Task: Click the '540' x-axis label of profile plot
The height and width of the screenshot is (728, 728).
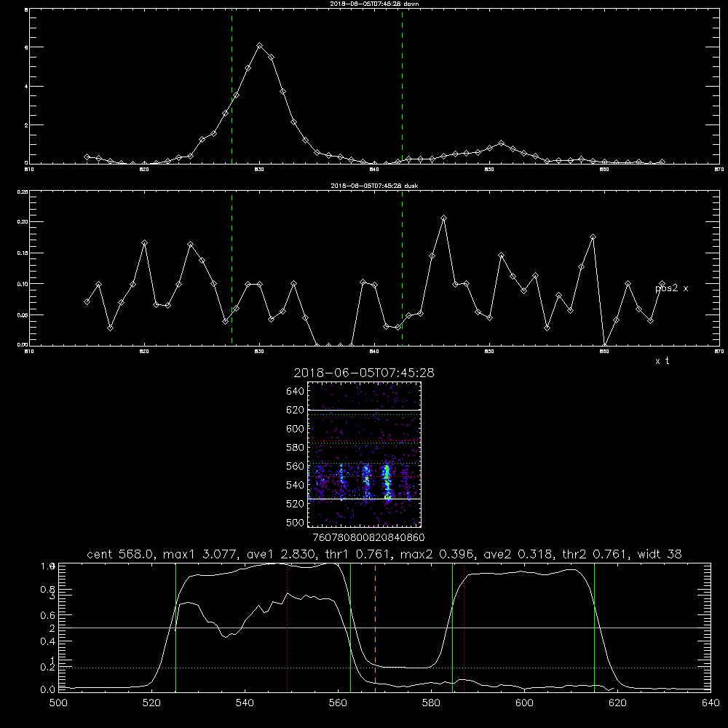Action: pos(245,703)
